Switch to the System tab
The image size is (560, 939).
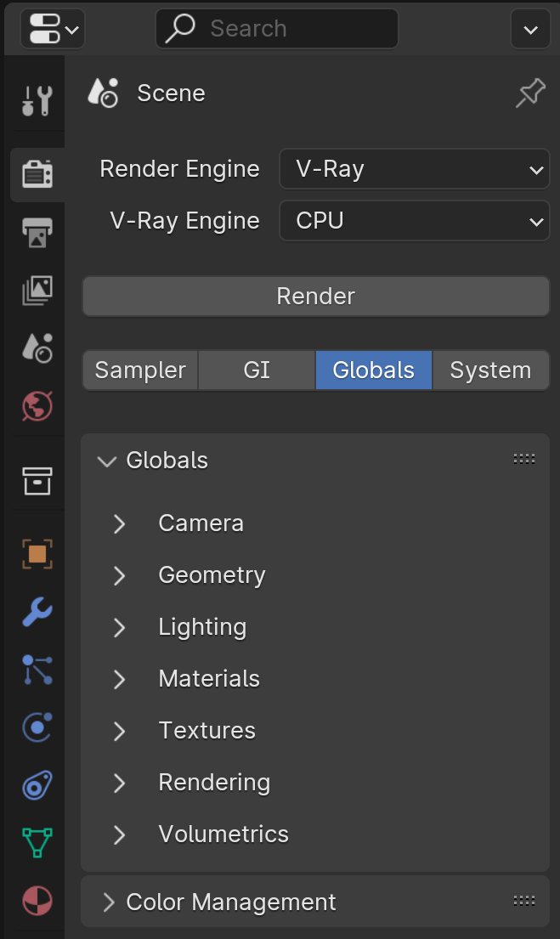[490, 371]
